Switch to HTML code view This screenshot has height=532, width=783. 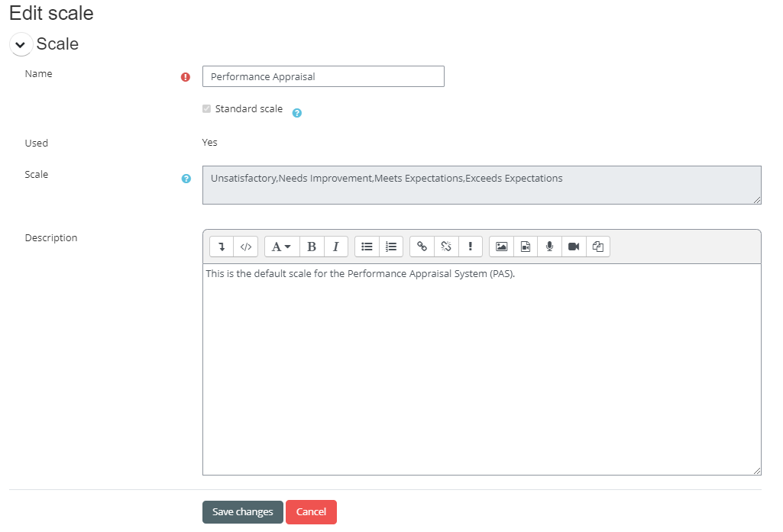click(245, 247)
